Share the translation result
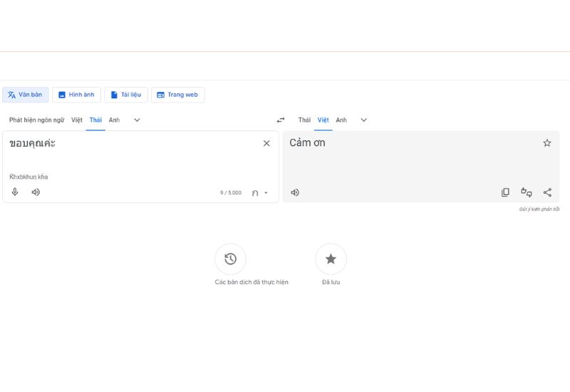The width and height of the screenshot is (570, 392). [547, 192]
